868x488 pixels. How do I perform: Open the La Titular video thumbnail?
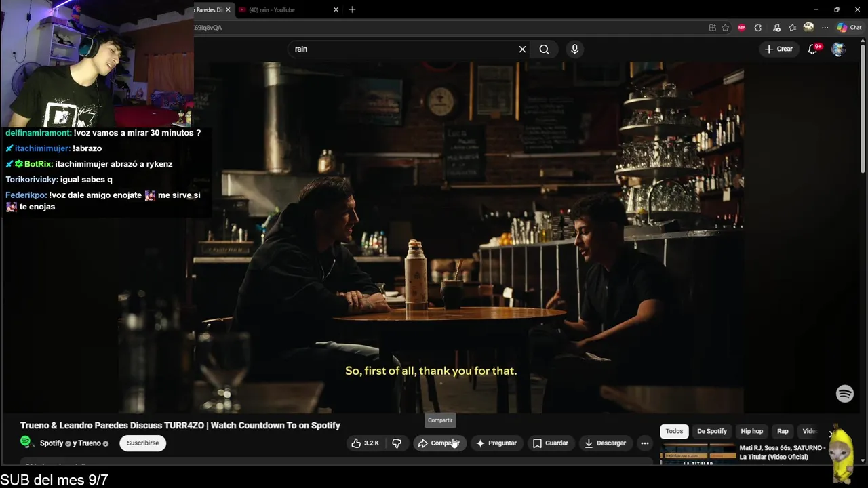click(x=698, y=454)
